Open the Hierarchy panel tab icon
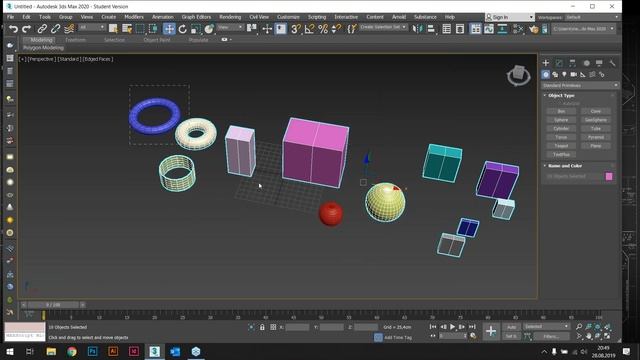This screenshot has height=360, width=640. 572,63
